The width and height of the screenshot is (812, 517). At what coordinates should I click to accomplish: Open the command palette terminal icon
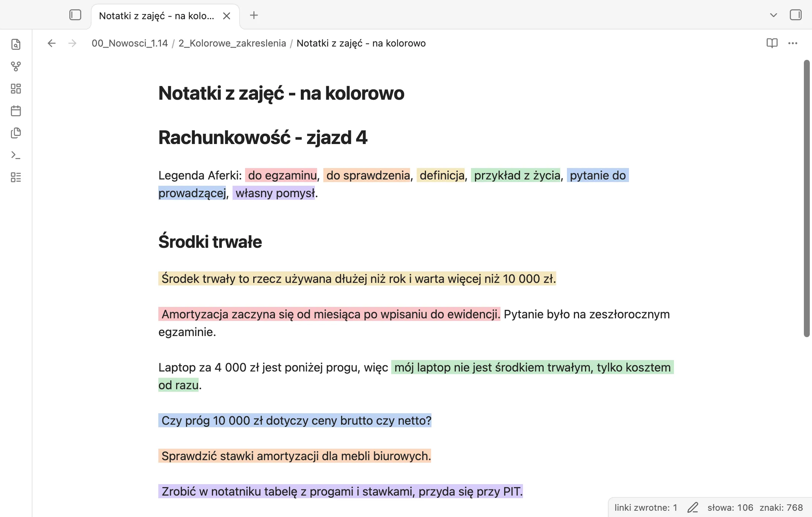coord(16,155)
